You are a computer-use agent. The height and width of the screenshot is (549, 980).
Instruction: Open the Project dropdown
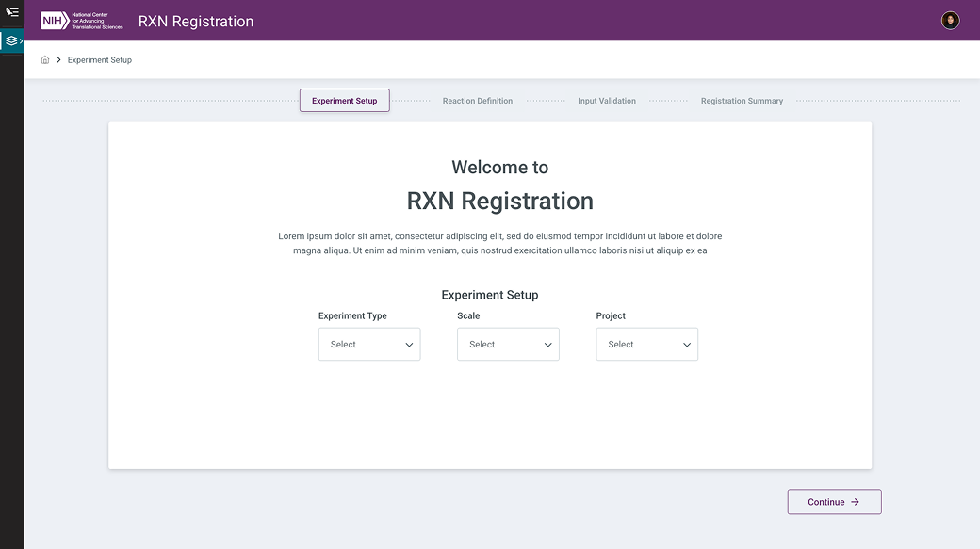click(645, 345)
